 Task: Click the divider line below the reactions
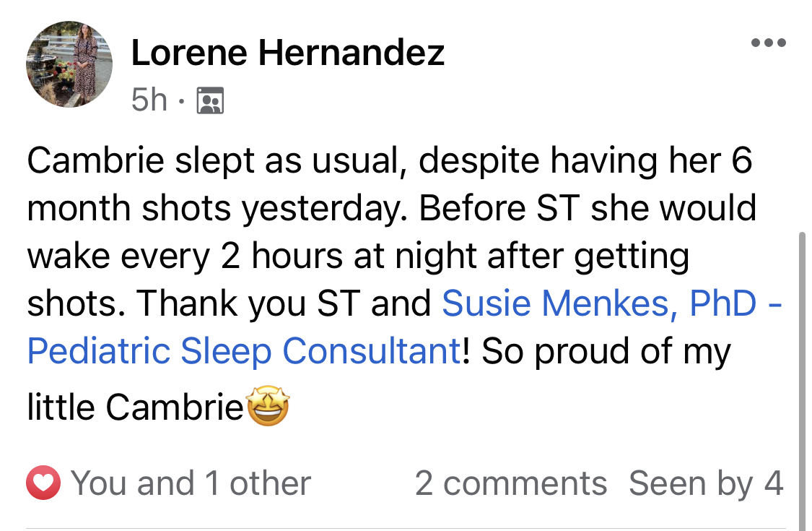[404, 528]
